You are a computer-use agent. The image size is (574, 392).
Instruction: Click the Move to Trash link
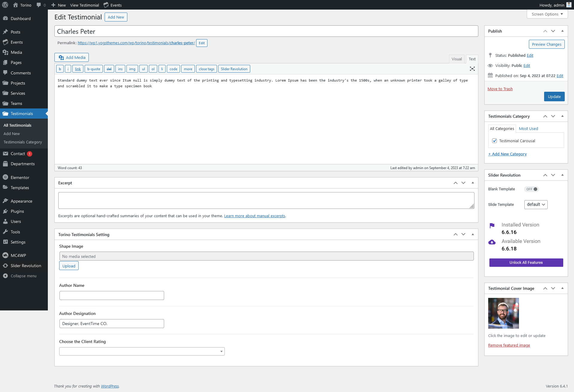tap(500, 89)
